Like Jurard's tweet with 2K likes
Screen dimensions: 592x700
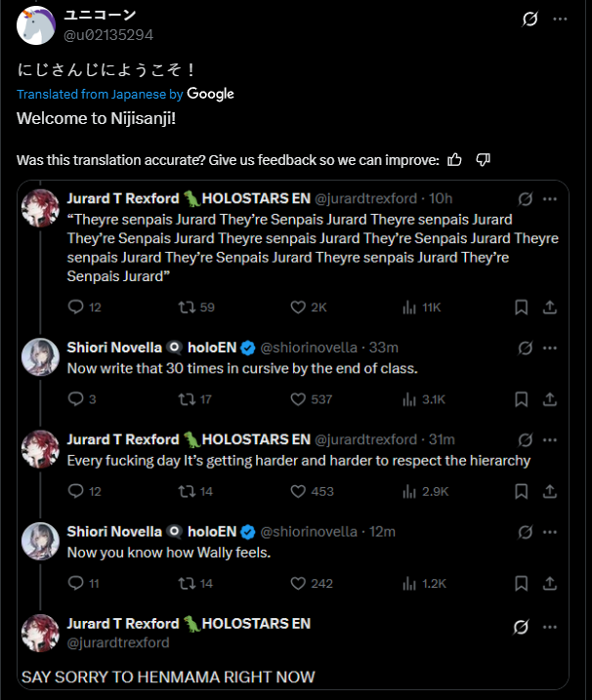299,307
